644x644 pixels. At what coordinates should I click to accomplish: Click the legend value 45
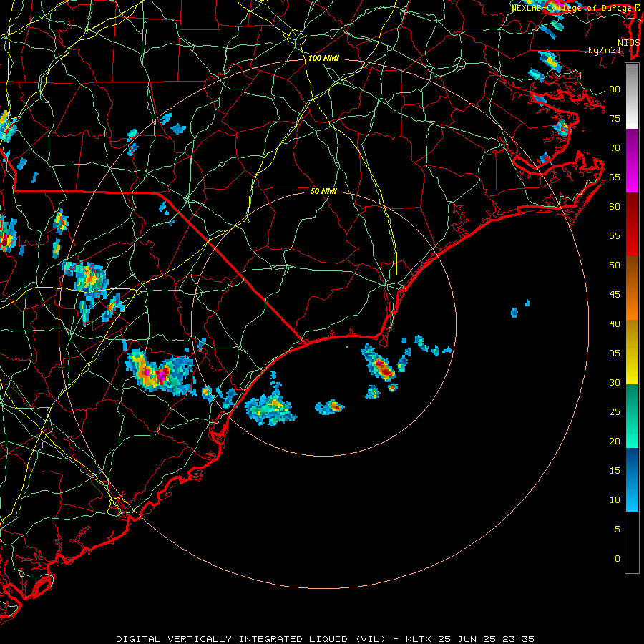[615, 295]
